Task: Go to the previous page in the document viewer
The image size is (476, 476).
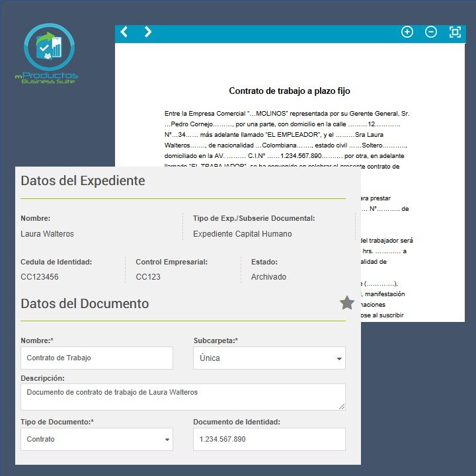Action: tap(124, 32)
